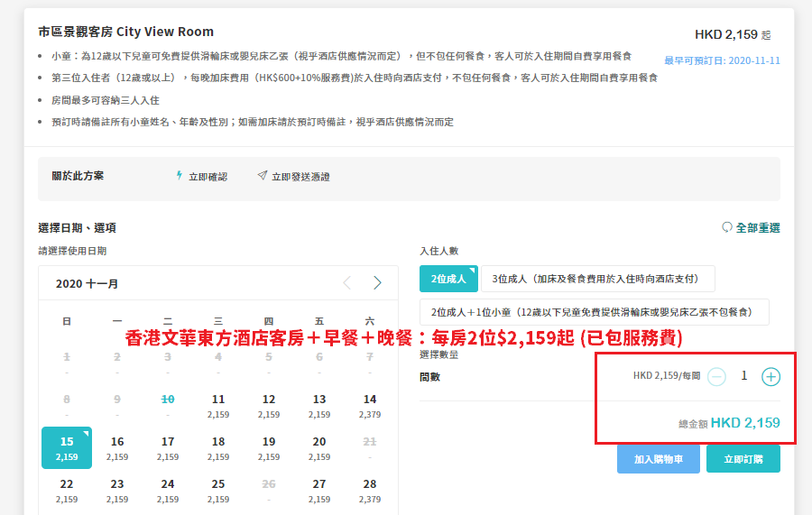The height and width of the screenshot is (515, 812).
Task: Select the 2位成人 occupancy option
Action: click(x=448, y=279)
